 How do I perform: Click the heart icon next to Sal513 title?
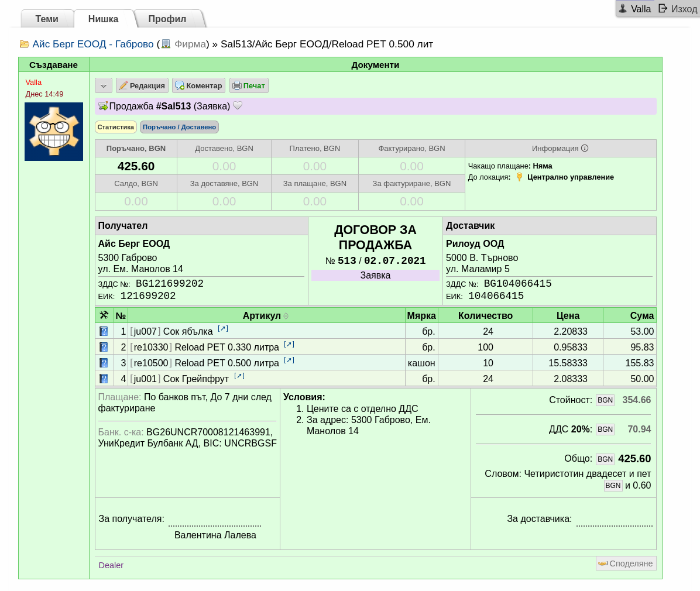[238, 106]
